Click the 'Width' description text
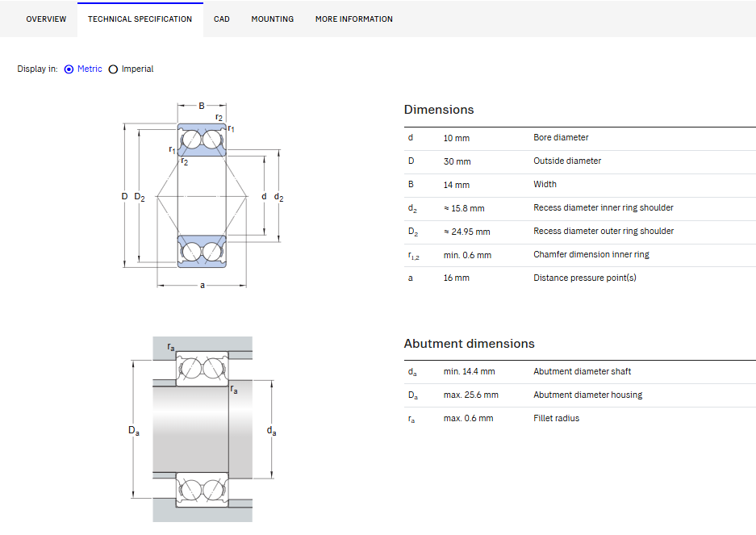Viewport: 756px width, 535px height. click(x=545, y=184)
